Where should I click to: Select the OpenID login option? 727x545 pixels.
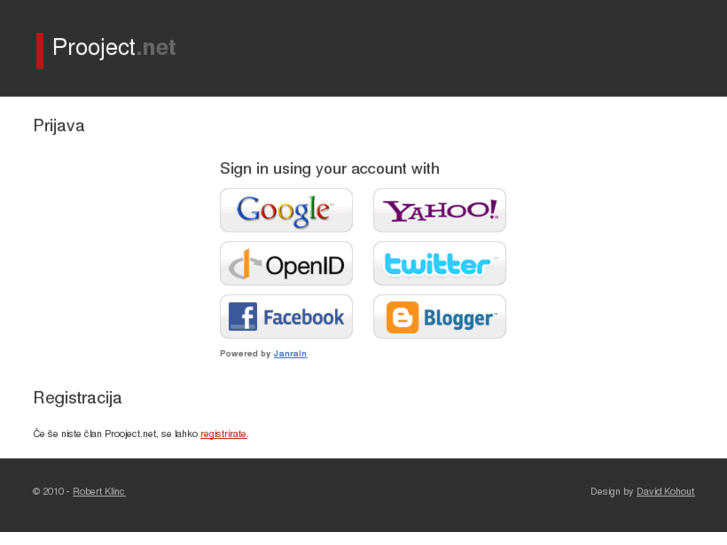286,263
